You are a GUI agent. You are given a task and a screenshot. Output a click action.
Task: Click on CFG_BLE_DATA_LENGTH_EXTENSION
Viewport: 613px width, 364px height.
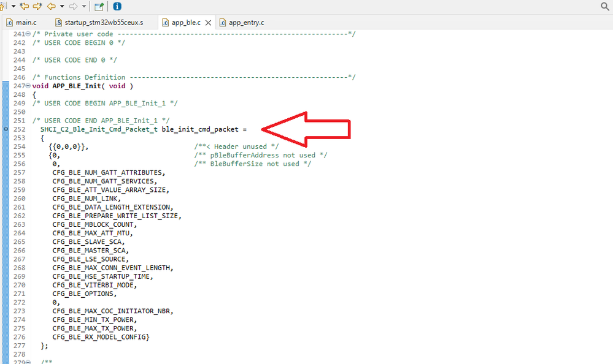(111, 207)
